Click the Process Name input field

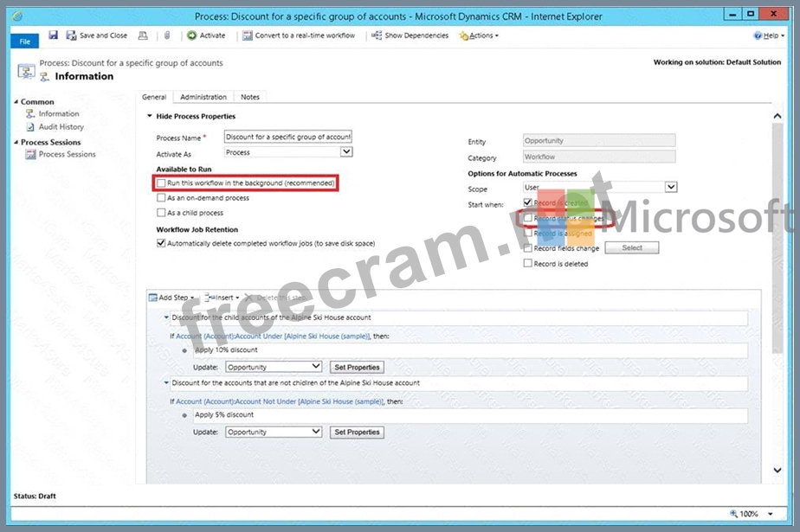click(288, 137)
